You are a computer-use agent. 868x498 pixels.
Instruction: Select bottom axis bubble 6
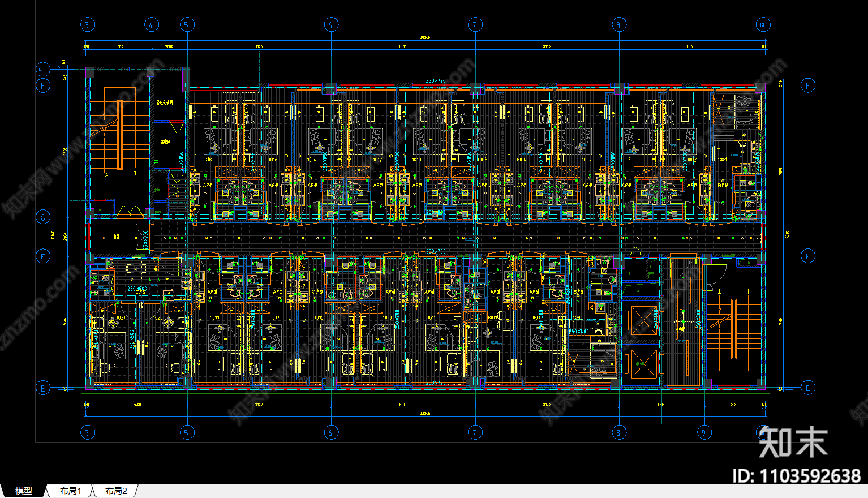click(x=331, y=433)
